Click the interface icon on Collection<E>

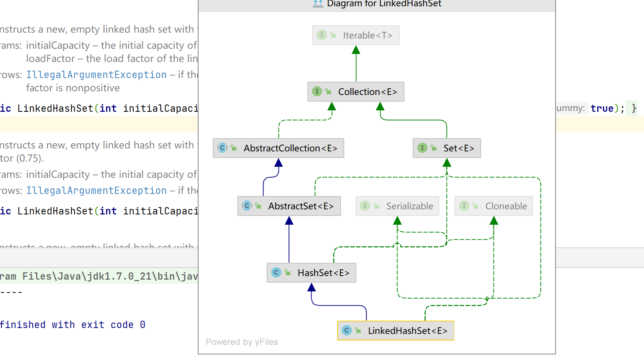(x=317, y=91)
